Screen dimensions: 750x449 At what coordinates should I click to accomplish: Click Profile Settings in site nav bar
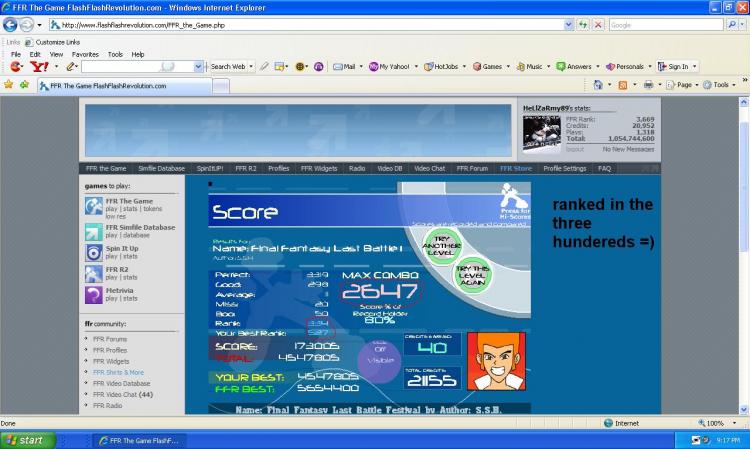[564, 168]
